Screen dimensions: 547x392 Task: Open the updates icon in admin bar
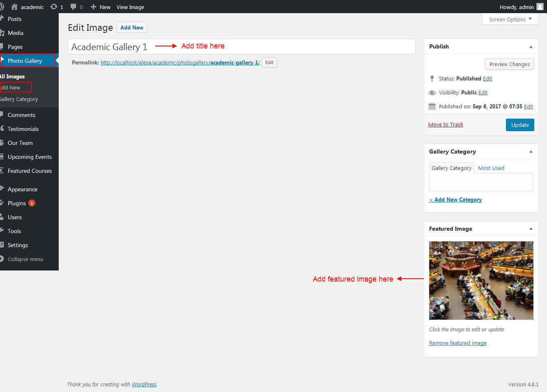pyautogui.click(x=54, y=7)
